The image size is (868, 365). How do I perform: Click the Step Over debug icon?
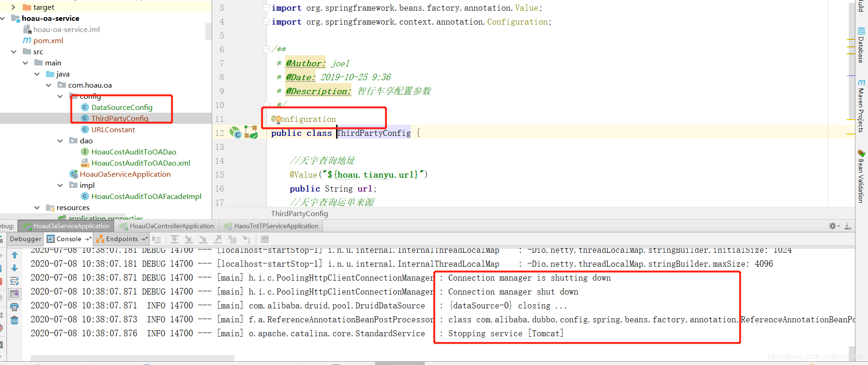pyautogui.click(x=174, y=239)
